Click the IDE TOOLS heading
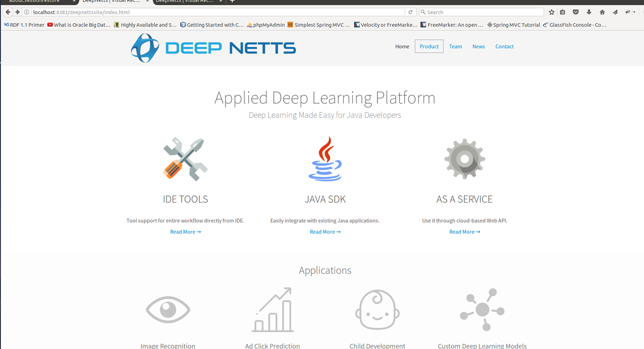The height and width of the screenshot is (349, 644). tap(185, 199)
